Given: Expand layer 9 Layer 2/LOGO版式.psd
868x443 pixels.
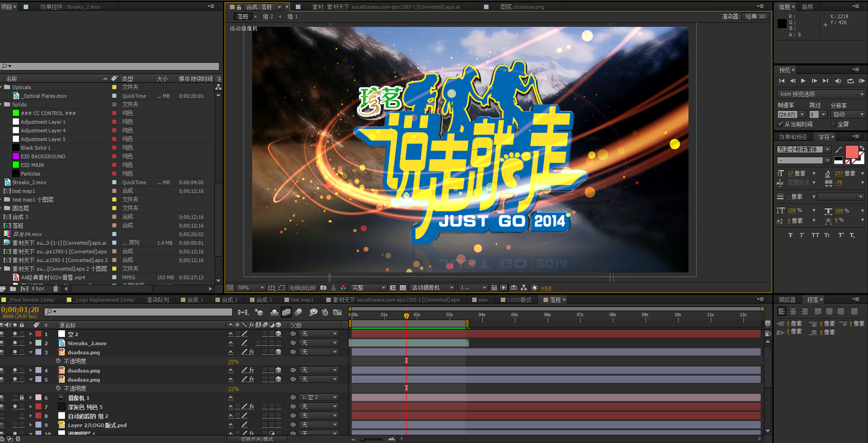Looking at the screenshot, I should [x=31, y=425].
